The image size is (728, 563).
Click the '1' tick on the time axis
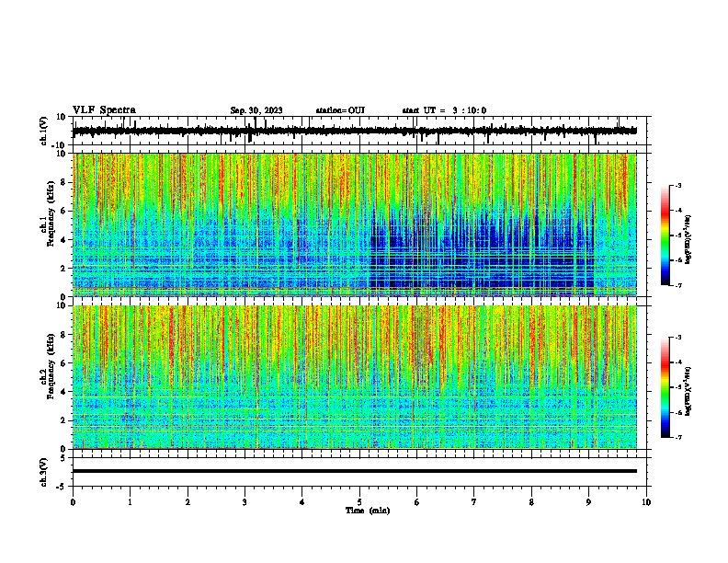click(x=130, y=502)
